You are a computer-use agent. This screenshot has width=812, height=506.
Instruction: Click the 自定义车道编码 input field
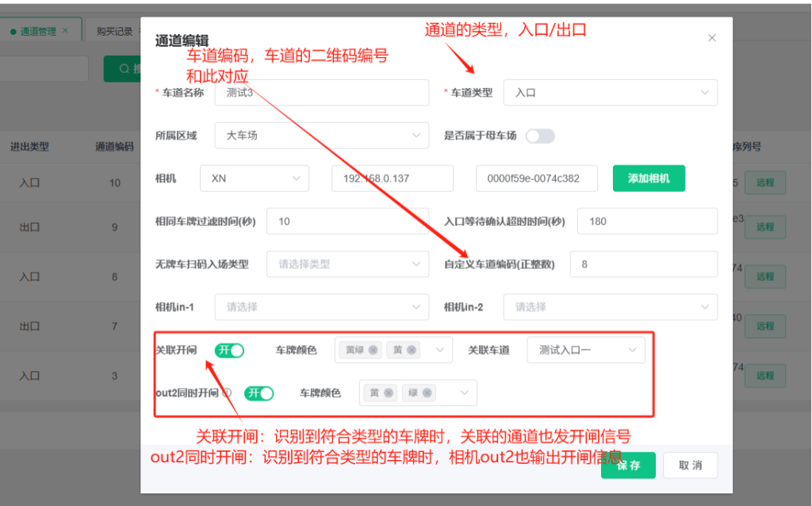point(643,264)
